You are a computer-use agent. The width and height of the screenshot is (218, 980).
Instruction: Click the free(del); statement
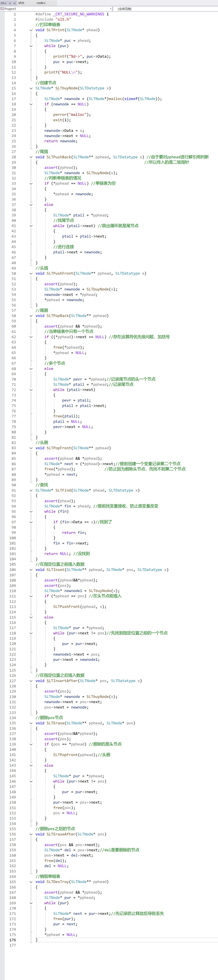[x=55, y=861]
